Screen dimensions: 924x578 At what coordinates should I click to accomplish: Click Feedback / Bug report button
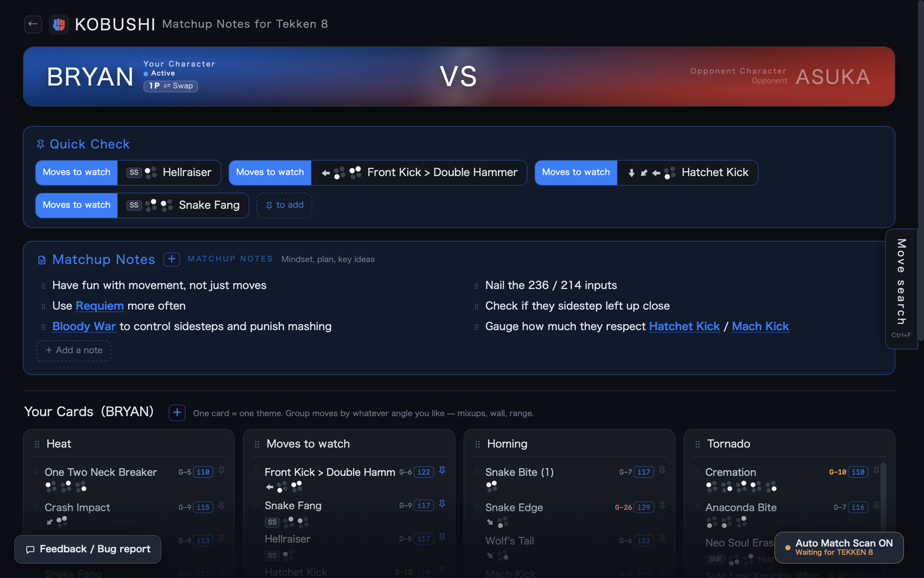click(88, 549)
